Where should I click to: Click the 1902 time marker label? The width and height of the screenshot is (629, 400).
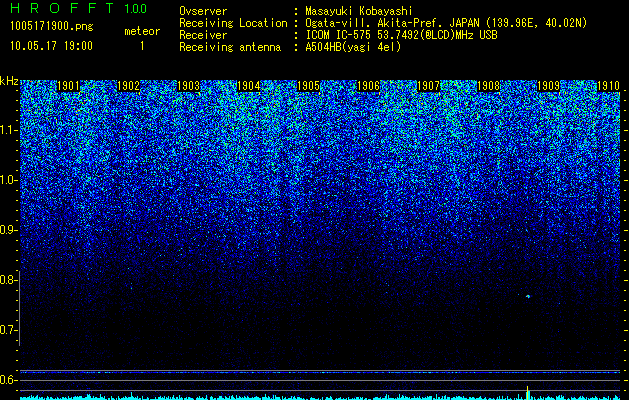tap(128, 86)
